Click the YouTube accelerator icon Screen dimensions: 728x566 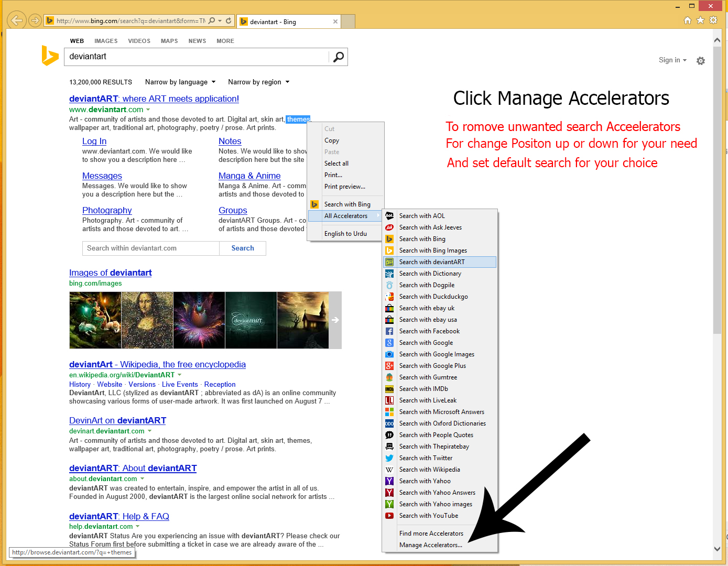coord(389,516)
